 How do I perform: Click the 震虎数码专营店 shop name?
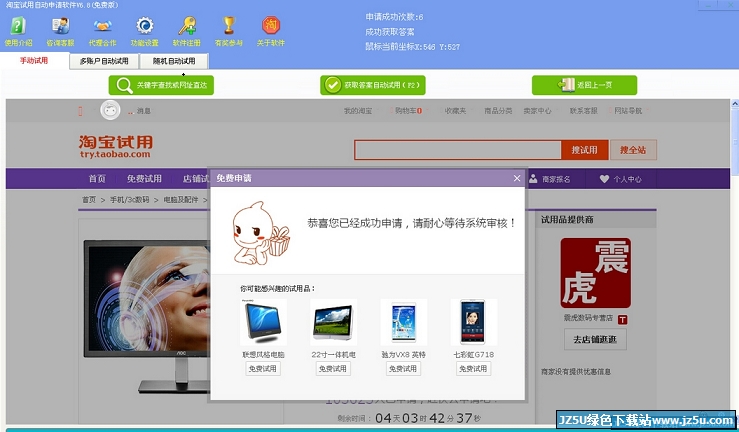(x=588, y=318)
